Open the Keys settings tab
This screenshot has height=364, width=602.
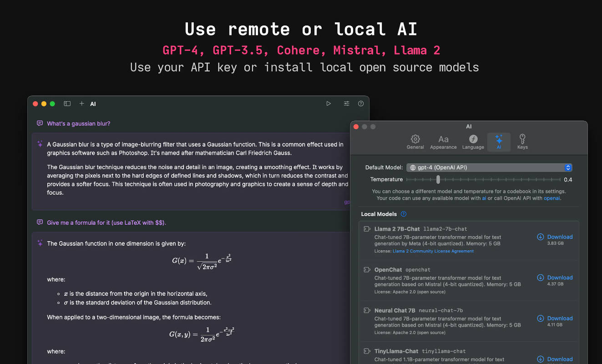[522, 142]
